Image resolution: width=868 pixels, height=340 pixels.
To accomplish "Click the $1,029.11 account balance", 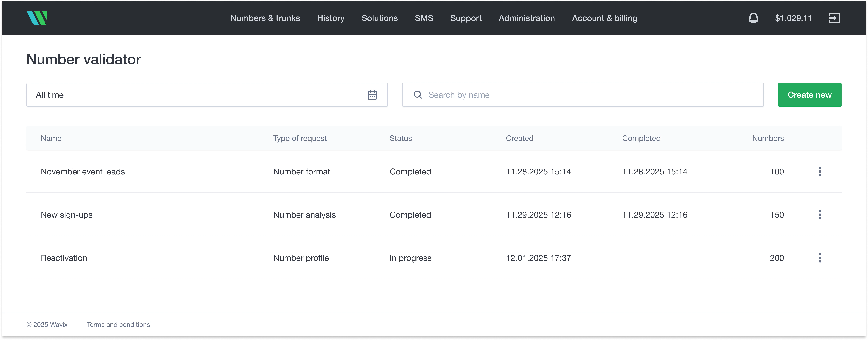I will 793,18.
